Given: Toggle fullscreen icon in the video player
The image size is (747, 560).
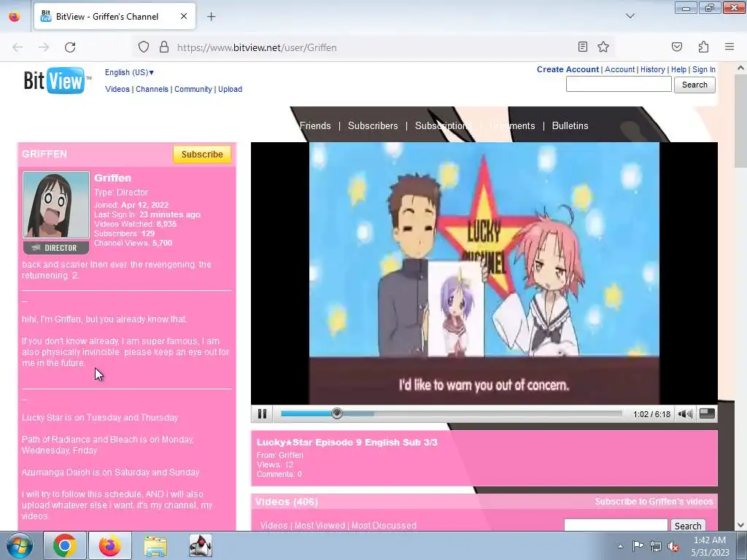Looking at the screenshot, I should click(x=707, y=413).
